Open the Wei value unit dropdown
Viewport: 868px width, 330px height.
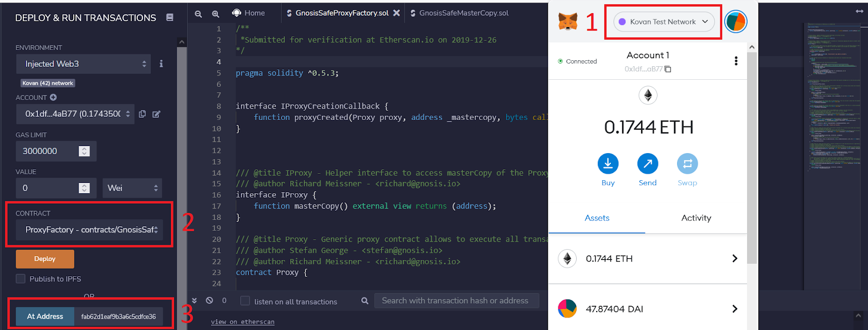click(x=132, y=188)
